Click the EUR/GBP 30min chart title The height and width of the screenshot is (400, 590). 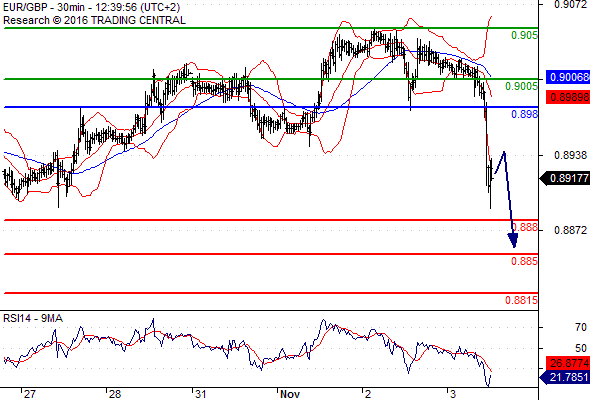click(91, 8)
